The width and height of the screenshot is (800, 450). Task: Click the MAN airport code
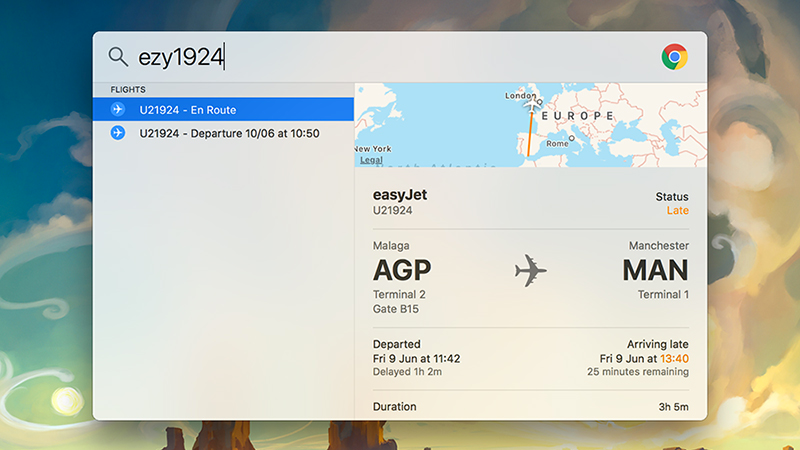pos(656,270)
